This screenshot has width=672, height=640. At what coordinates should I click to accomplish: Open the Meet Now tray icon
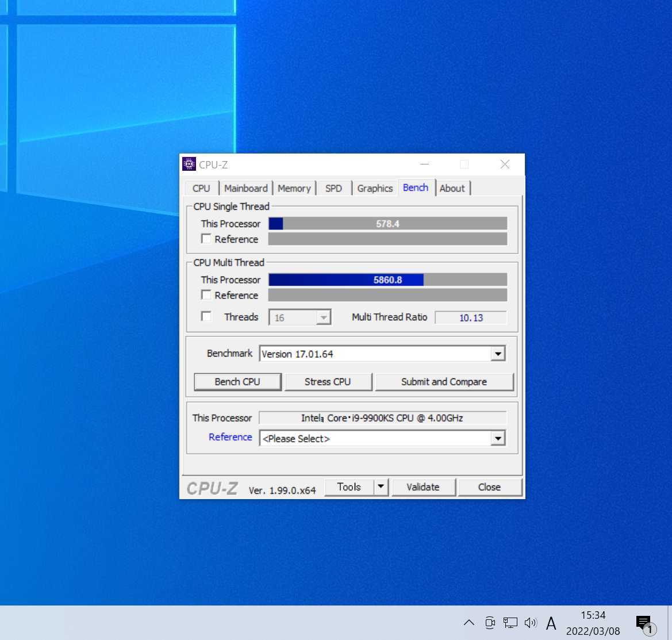pyautogui.click(x=490, y=622)
